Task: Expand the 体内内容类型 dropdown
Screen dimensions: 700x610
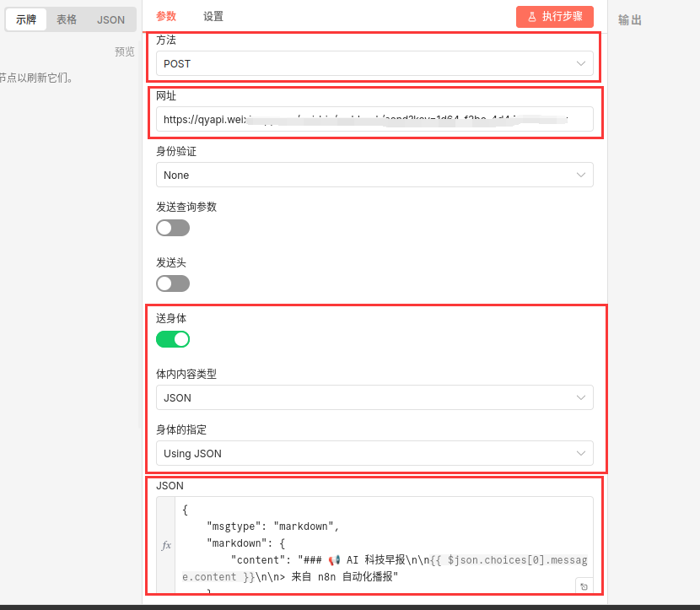Action: coord(374,397)
